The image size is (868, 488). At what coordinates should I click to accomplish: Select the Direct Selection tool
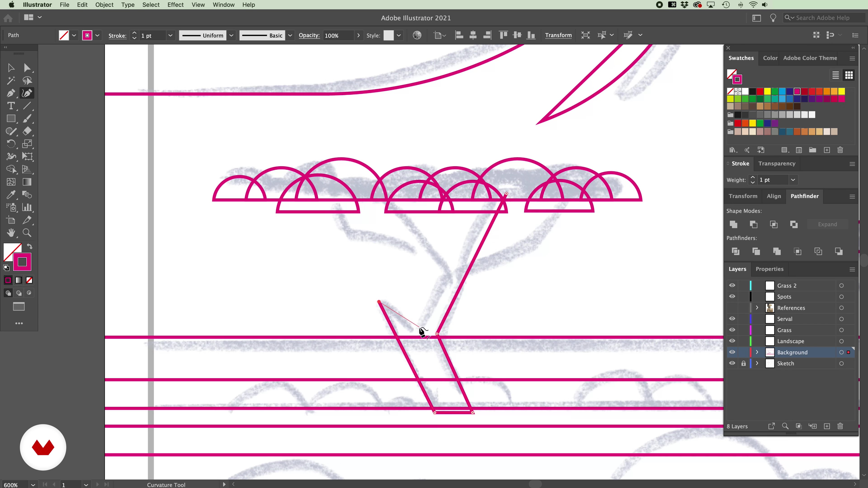(x=27, y=68)
